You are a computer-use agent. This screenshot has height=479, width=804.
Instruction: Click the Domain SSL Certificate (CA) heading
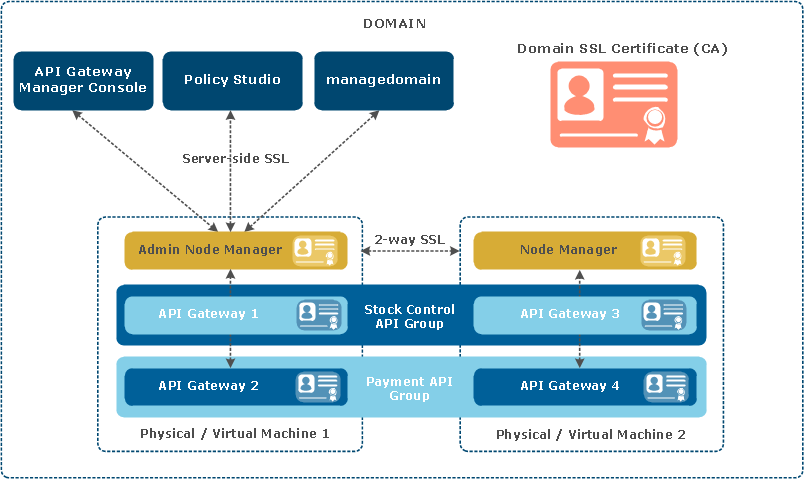click(x=622, y=49)
